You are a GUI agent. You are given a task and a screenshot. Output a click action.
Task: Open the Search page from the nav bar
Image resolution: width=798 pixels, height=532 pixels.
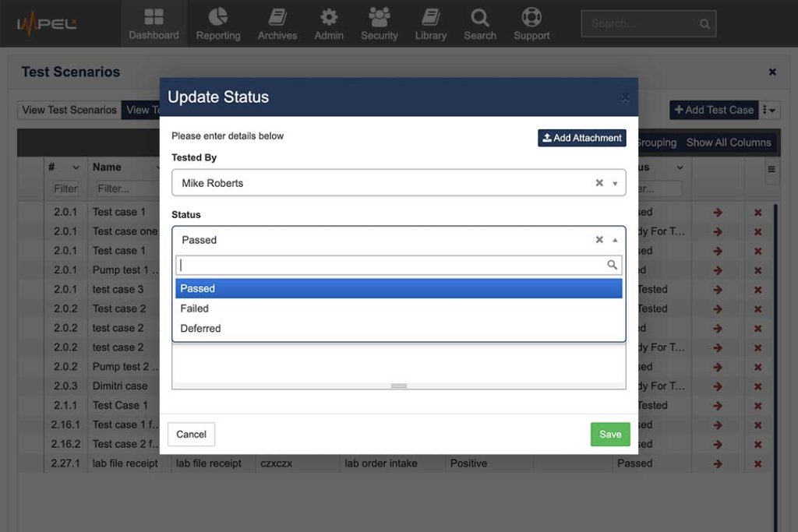pyautogui.click(x=480, y=23)
